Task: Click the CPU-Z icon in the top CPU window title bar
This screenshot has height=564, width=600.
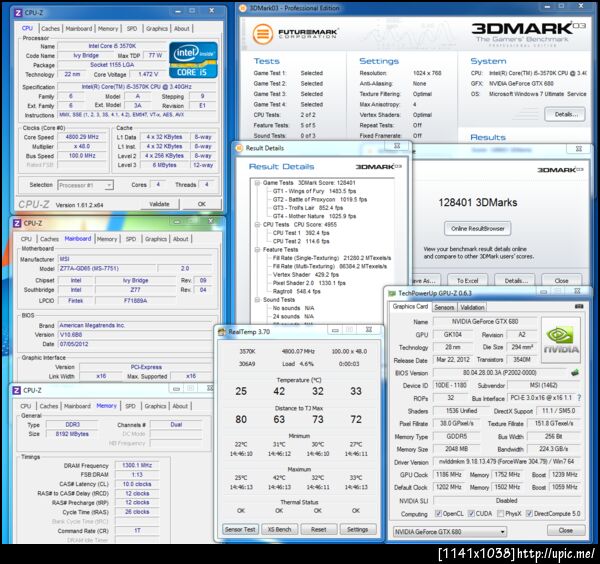Action: point(18,13)
